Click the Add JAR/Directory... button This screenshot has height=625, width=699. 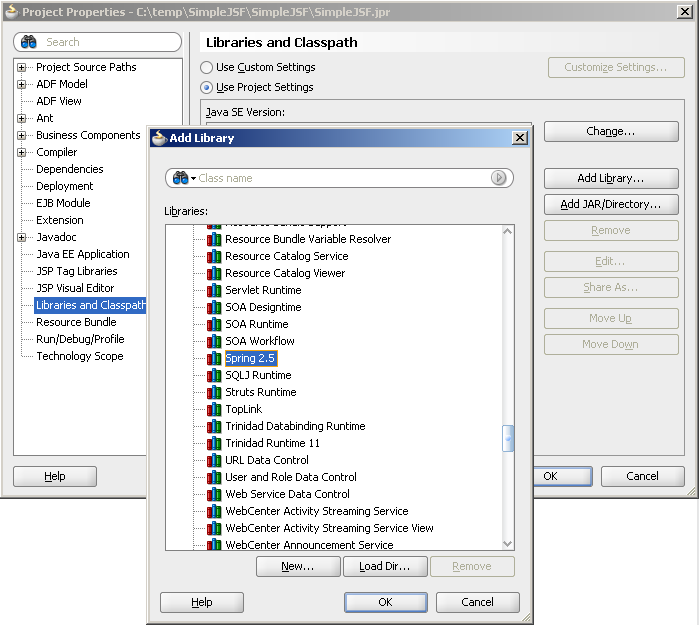coord(611,204)
